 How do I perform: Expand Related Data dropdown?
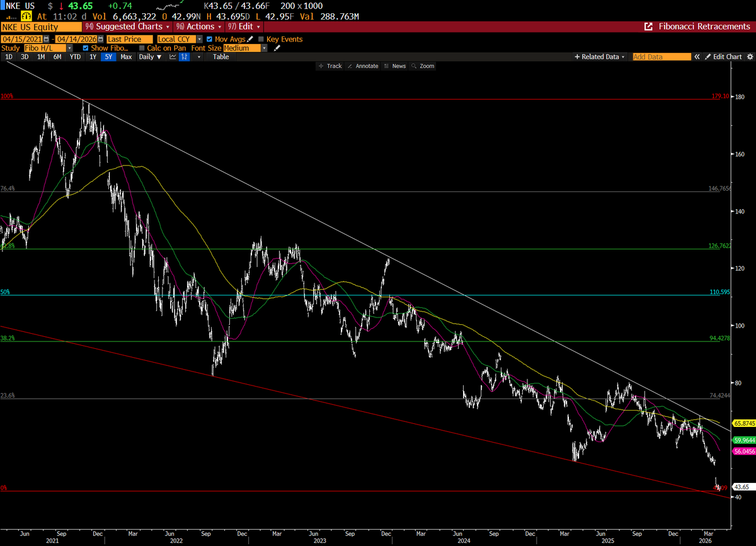[600, 57]
